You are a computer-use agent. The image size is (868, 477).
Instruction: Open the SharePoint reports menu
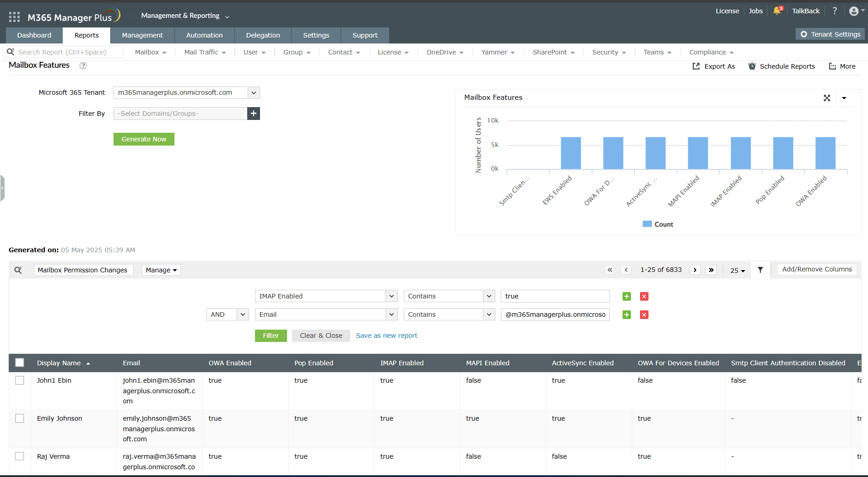point(554,52)
